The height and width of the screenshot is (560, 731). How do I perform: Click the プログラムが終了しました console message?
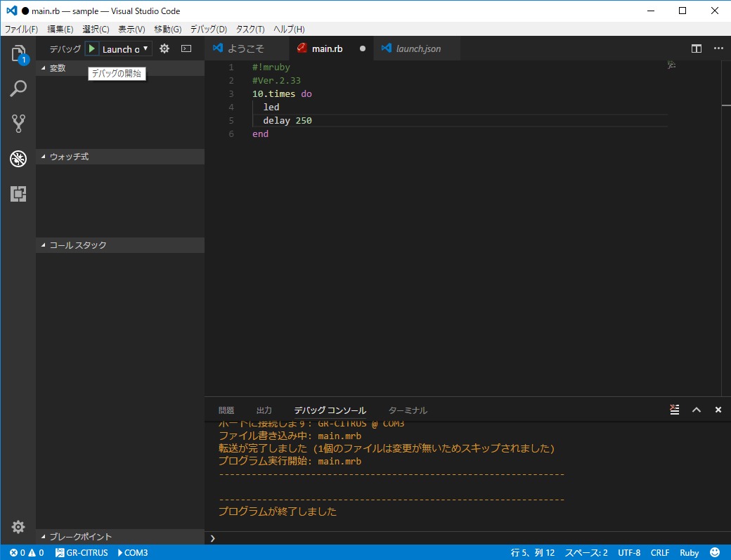pos(278,511)
